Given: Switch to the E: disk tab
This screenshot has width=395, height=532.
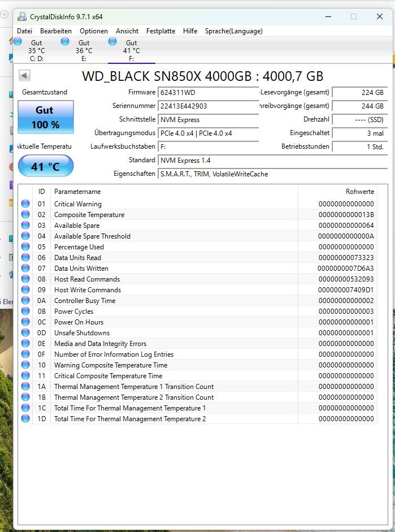Looking at the screenshot, I should click(84, 50).
